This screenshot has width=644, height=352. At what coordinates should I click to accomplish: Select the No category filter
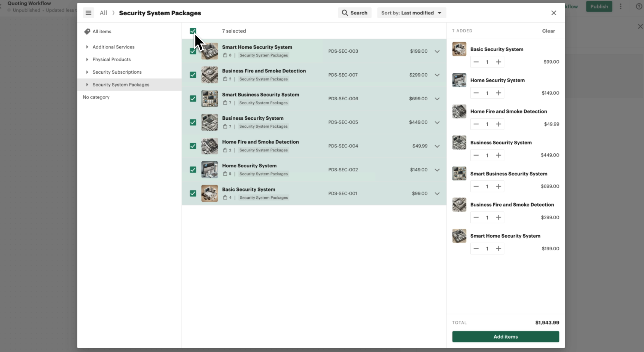[96, 97]
